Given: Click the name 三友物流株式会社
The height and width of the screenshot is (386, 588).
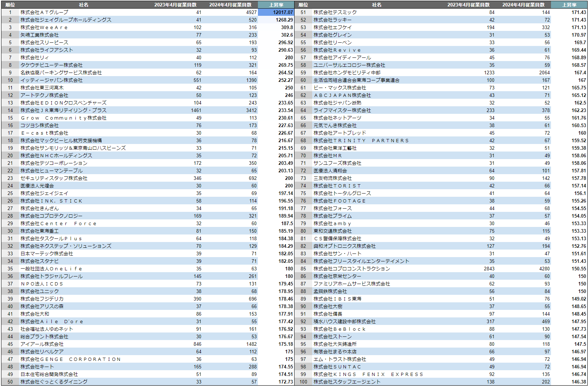Looking at the screenshot, I should pyautogui.click(x=333, y=178).
